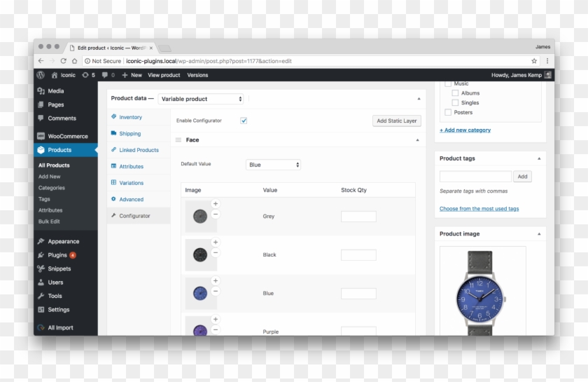The height and width of the screenshot is (382, 588).
Task: Collapse the Face layer section arrow
Action: point(417,140)
